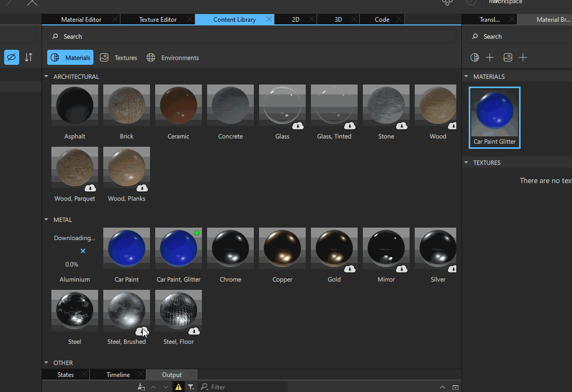The width and height of the screenshot is (572, 392).
Task: Toggle the hidden items filter button
Action: pos(11,57)
